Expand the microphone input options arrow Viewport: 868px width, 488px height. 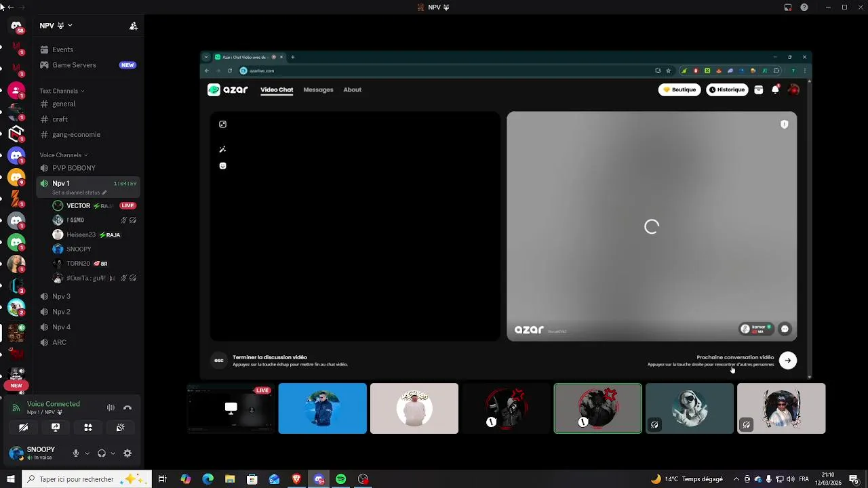click(x=87, y=453)
